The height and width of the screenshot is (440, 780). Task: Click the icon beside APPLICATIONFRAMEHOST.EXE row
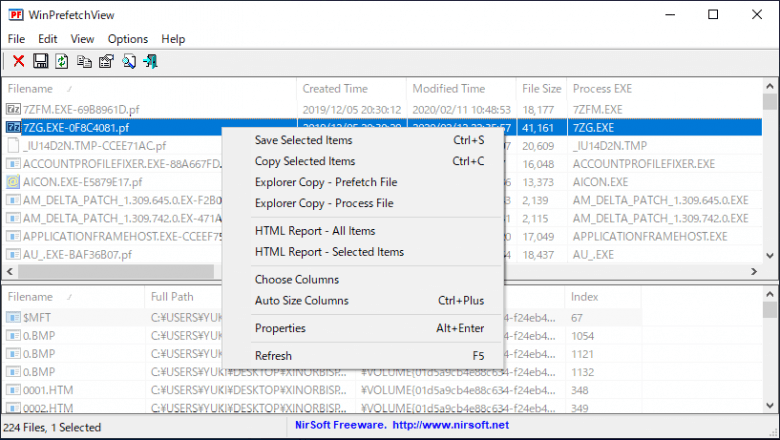(x=13, y=236)
